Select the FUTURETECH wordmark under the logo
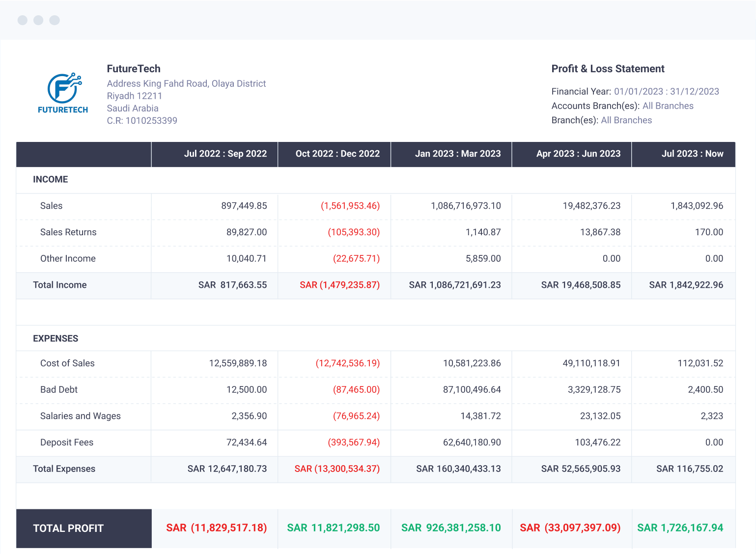Viewport: 756px width, 554px height. (x=62, y=110)
